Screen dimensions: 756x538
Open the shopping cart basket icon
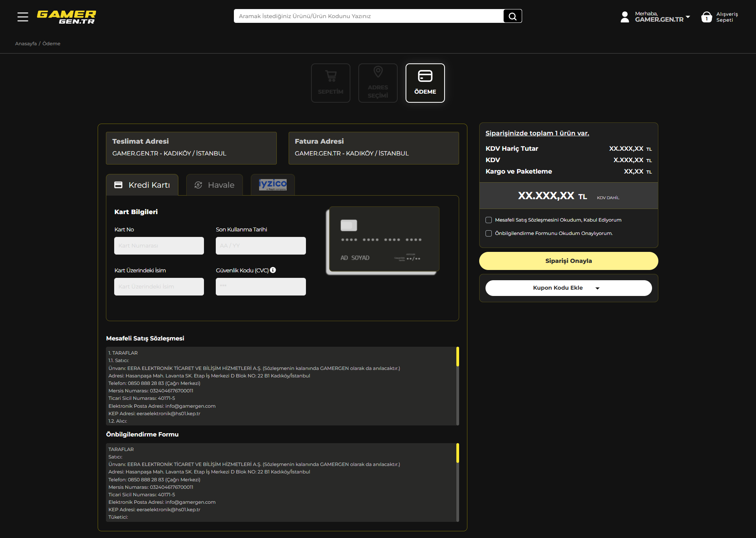tap(706, 17)
